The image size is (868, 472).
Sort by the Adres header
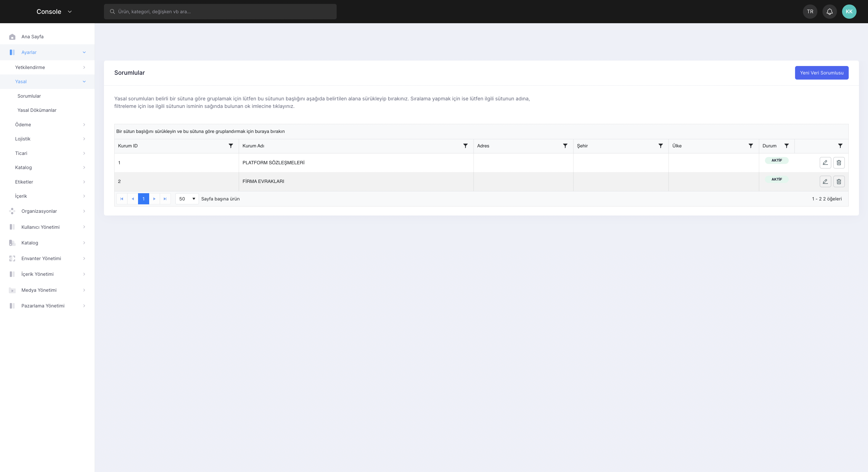point(483,146)
